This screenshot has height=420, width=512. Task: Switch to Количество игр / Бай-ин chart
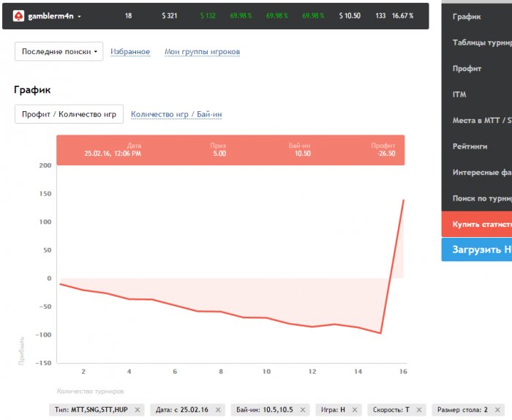click(x=176, y=114)
